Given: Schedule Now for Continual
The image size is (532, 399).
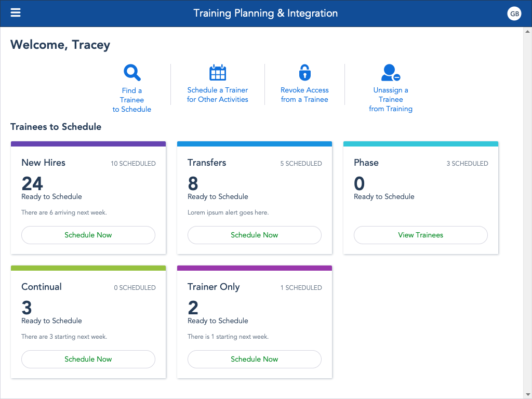Looking at the screenshot, I should [x=88, y=359].
